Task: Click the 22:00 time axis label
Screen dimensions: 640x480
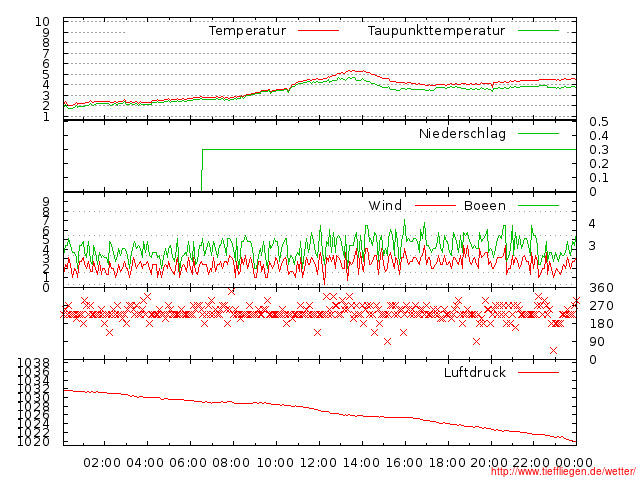Action: pos(531,463)
